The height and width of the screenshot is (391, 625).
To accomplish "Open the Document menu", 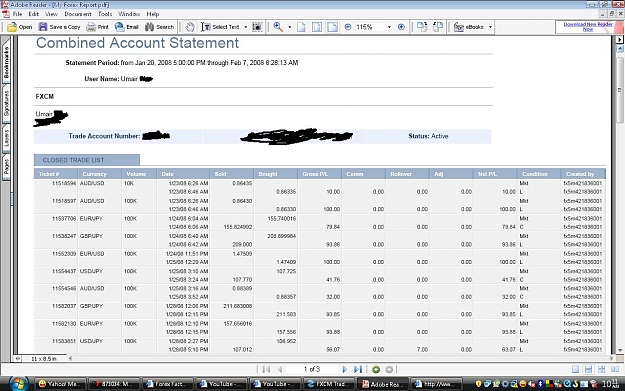I will pos(78,14).
